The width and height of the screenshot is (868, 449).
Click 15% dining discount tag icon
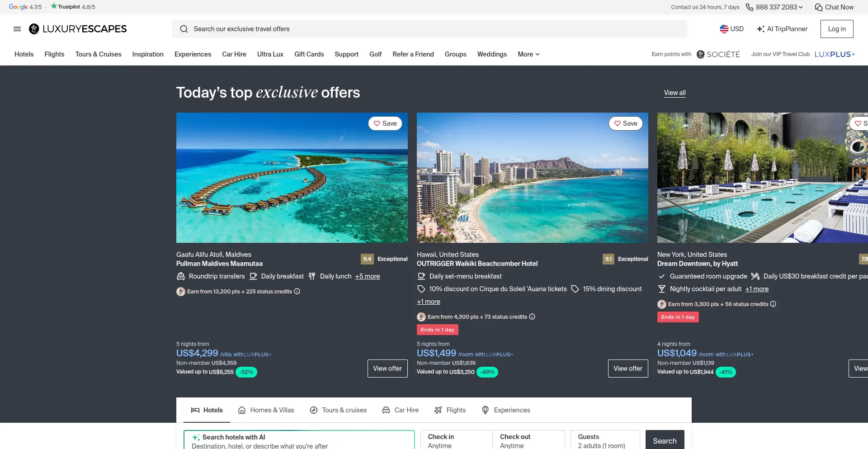click(575, 289)
